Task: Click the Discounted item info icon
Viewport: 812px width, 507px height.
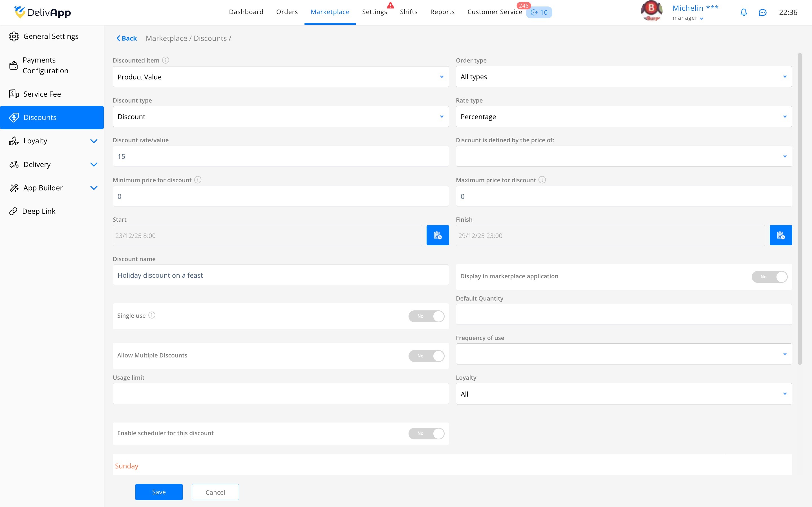Action: pos(166,60)
